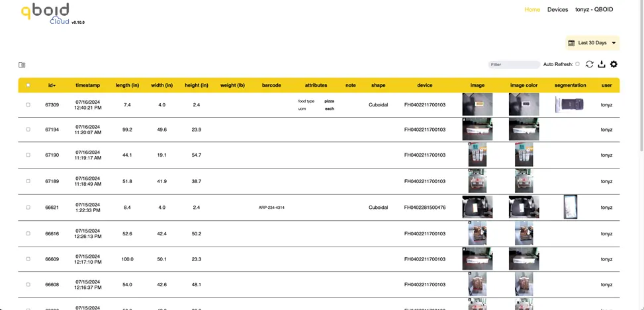Screen dimensions: 644x310
Task: Click the barcode value ARP-234-4314
Action: coord(271,208)
